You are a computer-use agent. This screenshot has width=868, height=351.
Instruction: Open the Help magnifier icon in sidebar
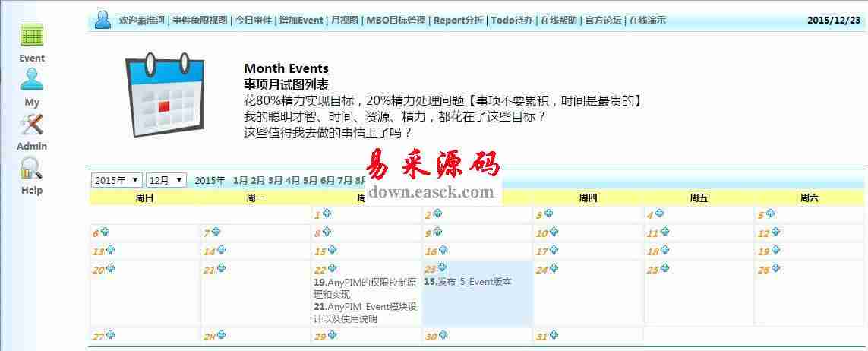tap(32, 168)
